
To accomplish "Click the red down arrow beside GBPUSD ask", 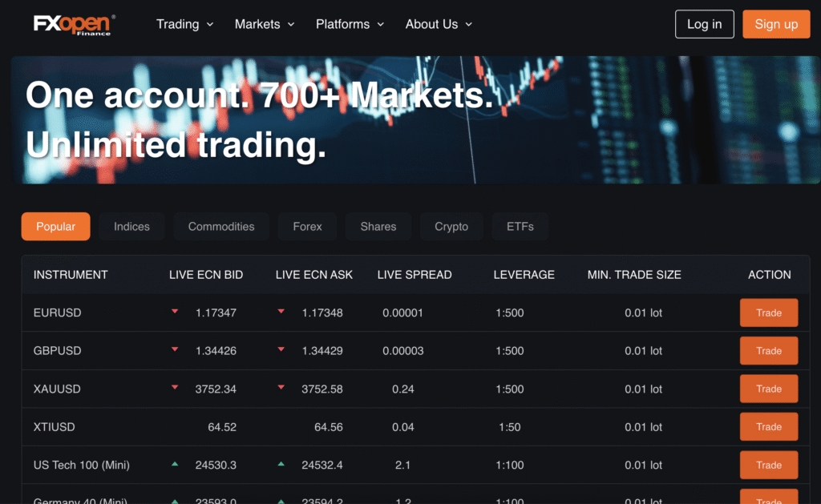I will (281, 349).
